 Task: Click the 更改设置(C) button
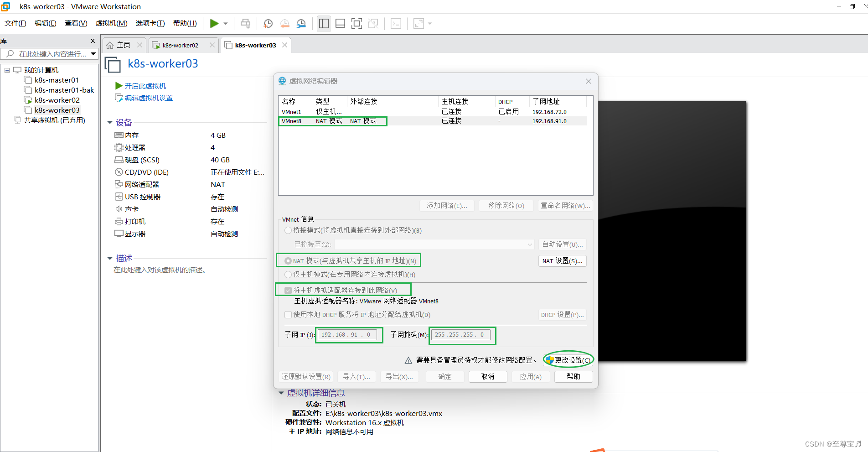click(568, 360)
